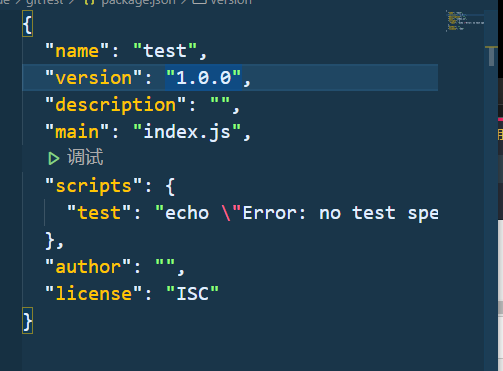The width and height of the screenshot is (503, 371).
Task: Click the highlighted closing brace at file end
Action: (x=27, y=320)
